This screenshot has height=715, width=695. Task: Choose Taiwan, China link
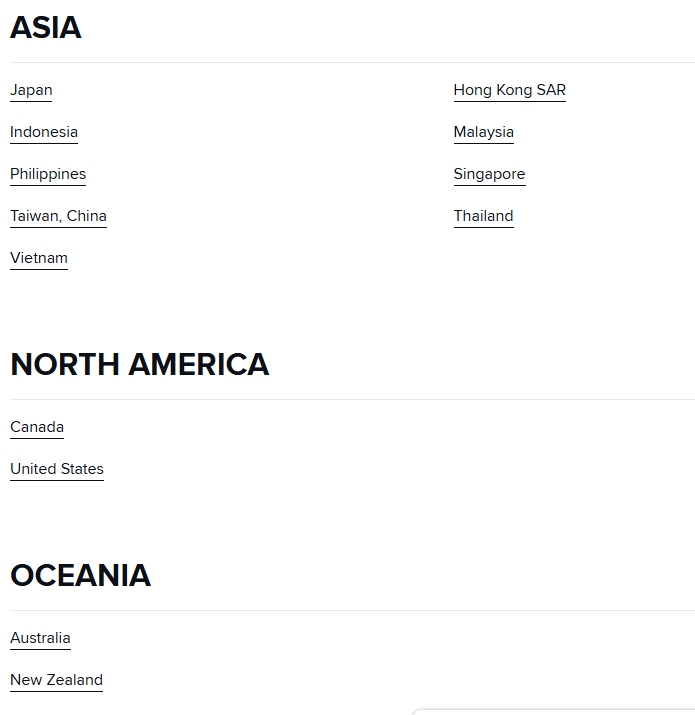(x=58, y=216)
